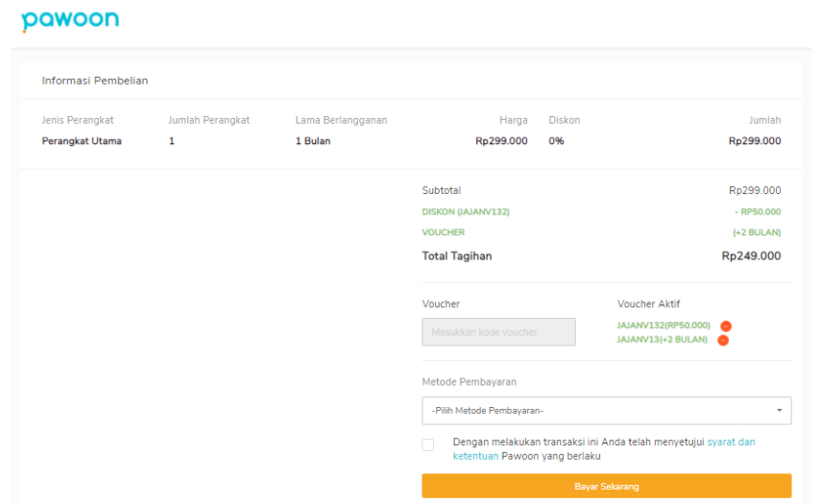Remove the JAJANV132 voucher
The image size is (821, 504).
[726, 326]
